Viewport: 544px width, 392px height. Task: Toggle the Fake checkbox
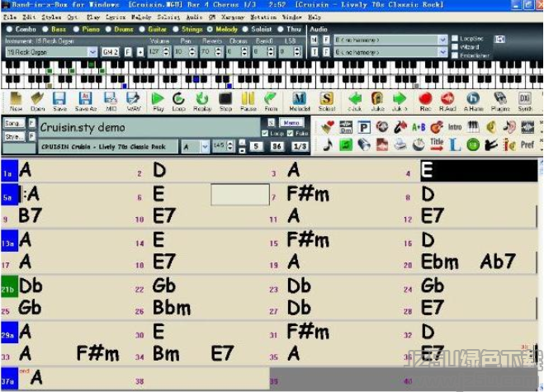(x=290, y=133)
